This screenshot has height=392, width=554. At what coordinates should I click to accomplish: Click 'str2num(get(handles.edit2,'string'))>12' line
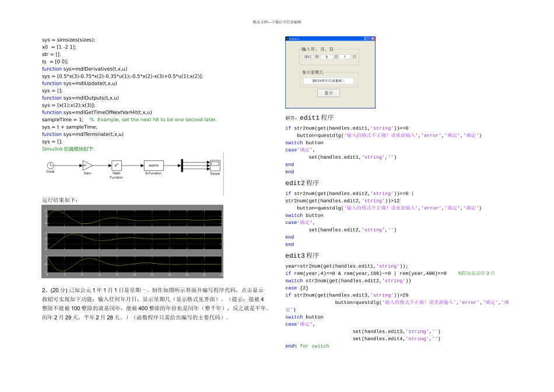click(x=342, y=201)
